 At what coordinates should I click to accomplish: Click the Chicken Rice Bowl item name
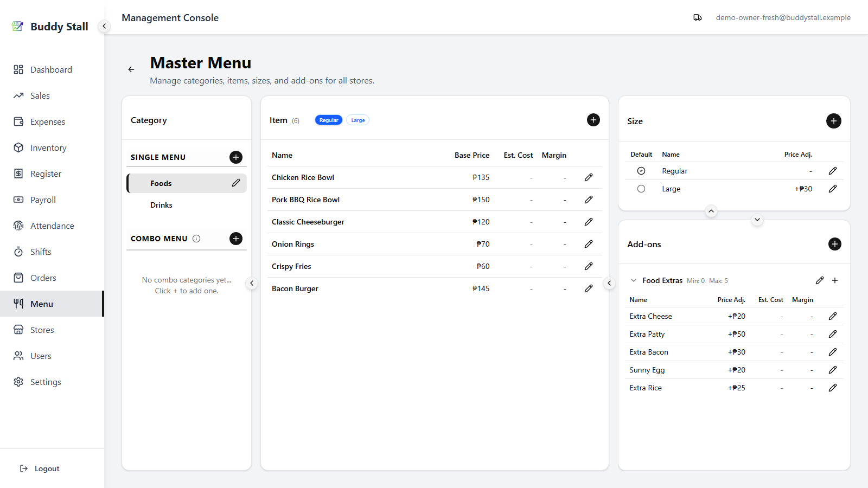[303, 177]
